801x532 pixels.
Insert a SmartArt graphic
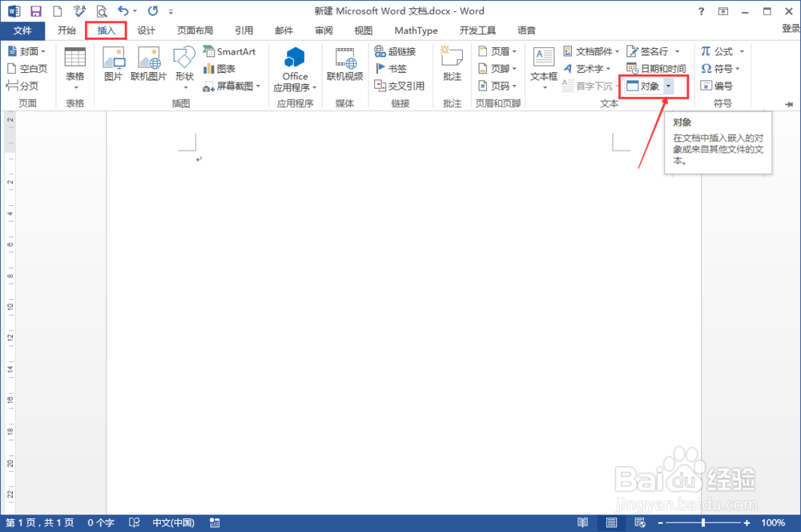[229, 51]
